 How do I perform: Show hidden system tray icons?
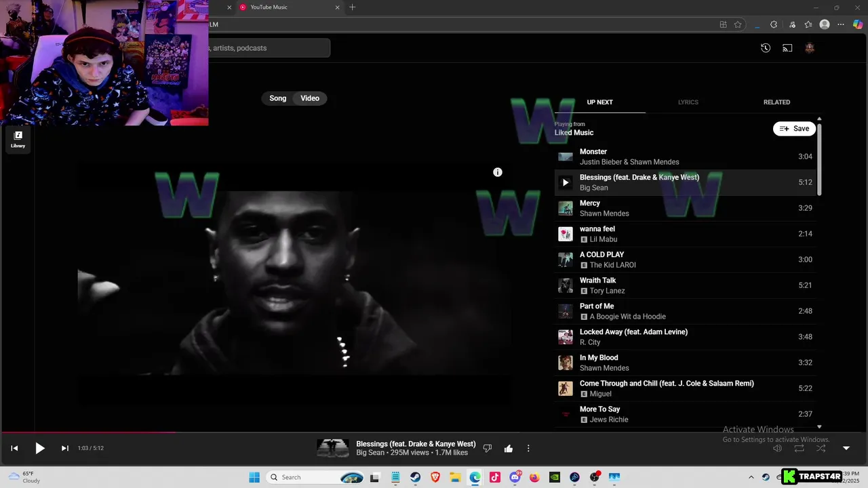[751, 477]
